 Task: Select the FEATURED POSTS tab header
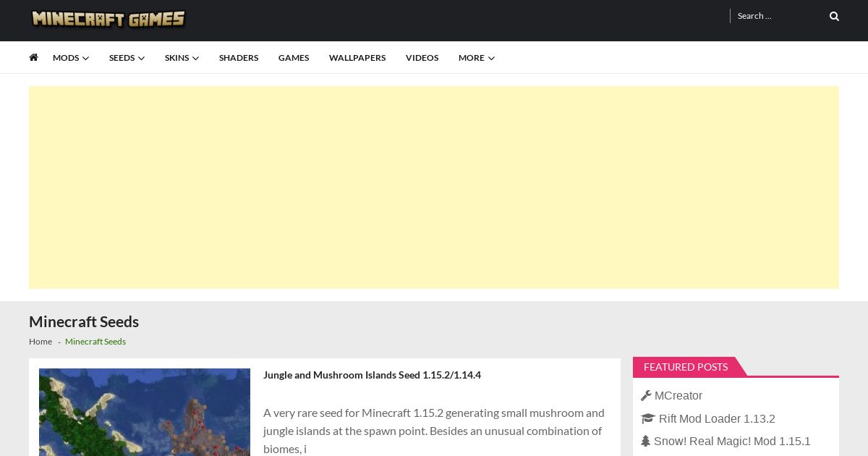686,367
